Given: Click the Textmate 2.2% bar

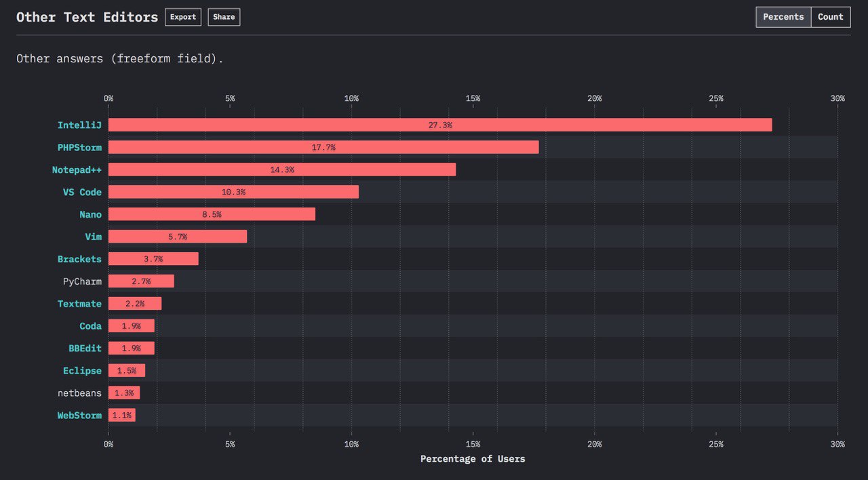Looking at the screenshot, I should 135,304.
